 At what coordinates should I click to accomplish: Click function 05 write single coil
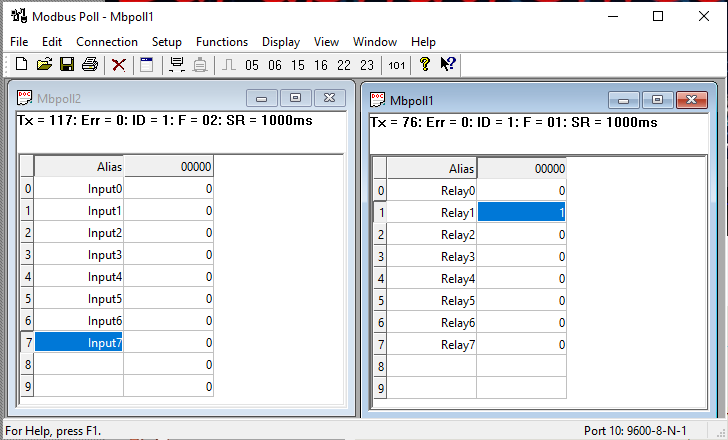pos(252,65)
